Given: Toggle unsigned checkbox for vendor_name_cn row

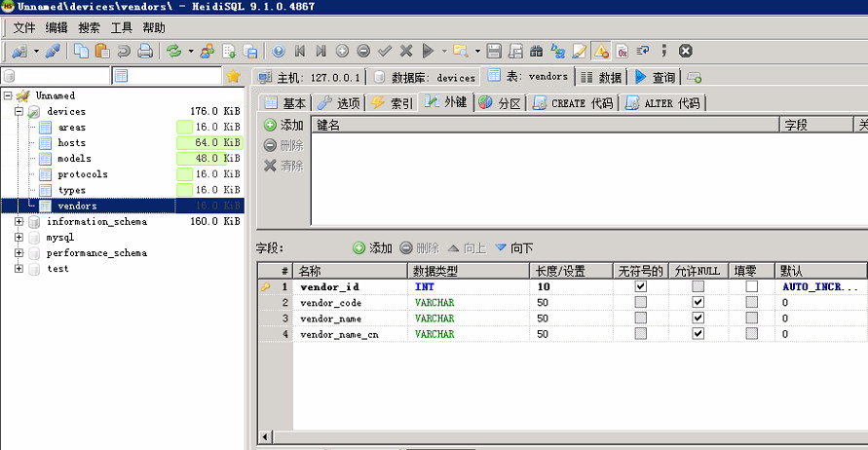Looking at the screenshot, I should coord(640,334).
